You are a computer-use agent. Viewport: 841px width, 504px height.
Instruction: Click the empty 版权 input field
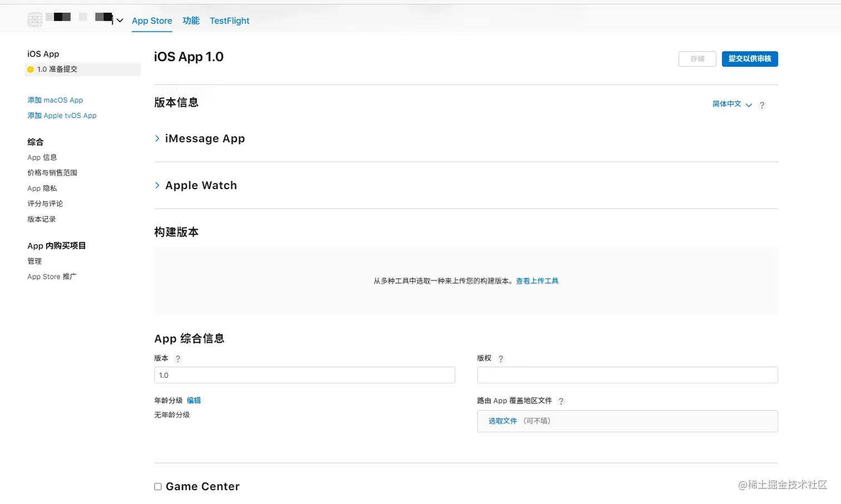[627, 375]
